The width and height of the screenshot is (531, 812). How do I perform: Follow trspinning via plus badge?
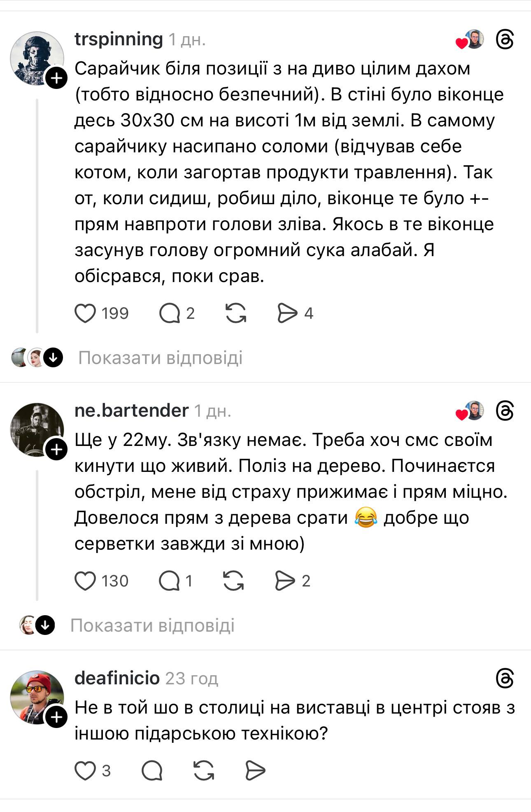[x=56, y=78]
